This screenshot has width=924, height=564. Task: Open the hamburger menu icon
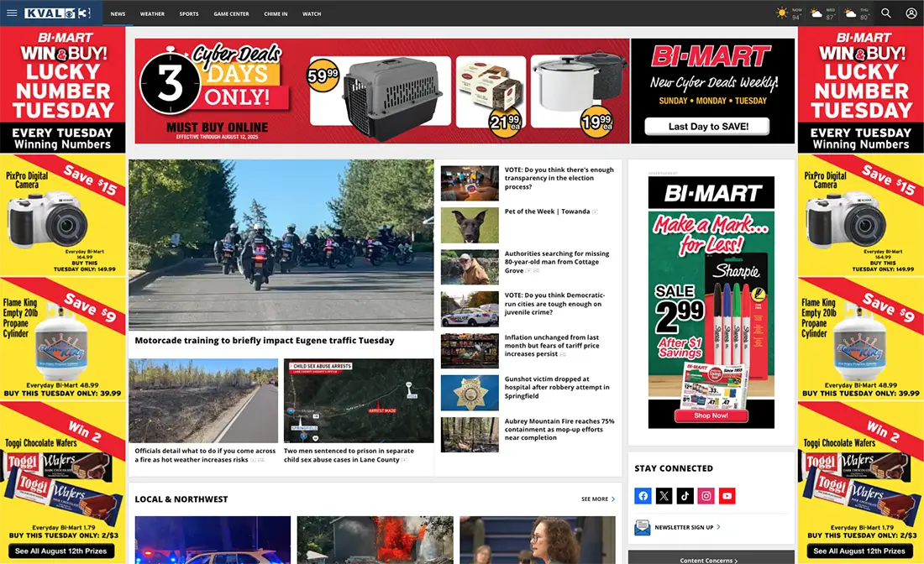(x=12, y=13)
